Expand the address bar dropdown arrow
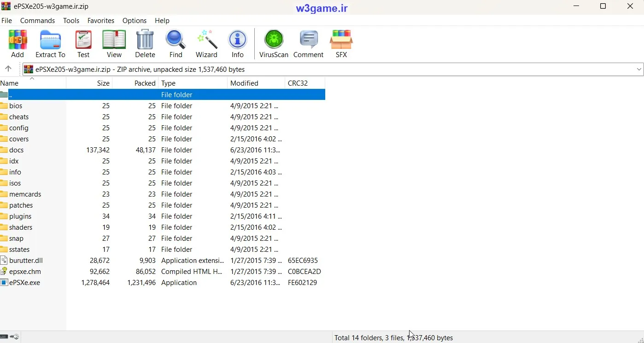644x343 pixels. coord(639,70)
